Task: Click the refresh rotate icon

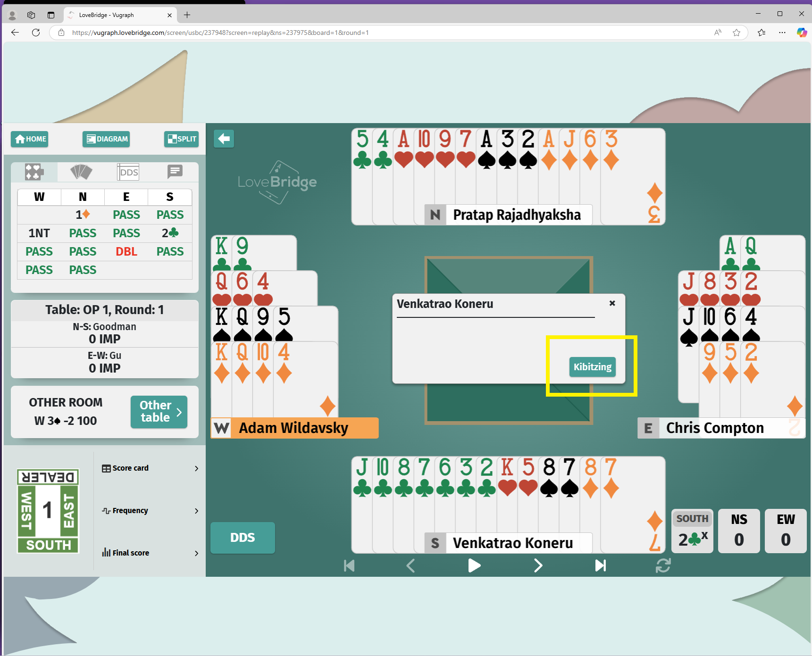Action: [x=663, y=565]
